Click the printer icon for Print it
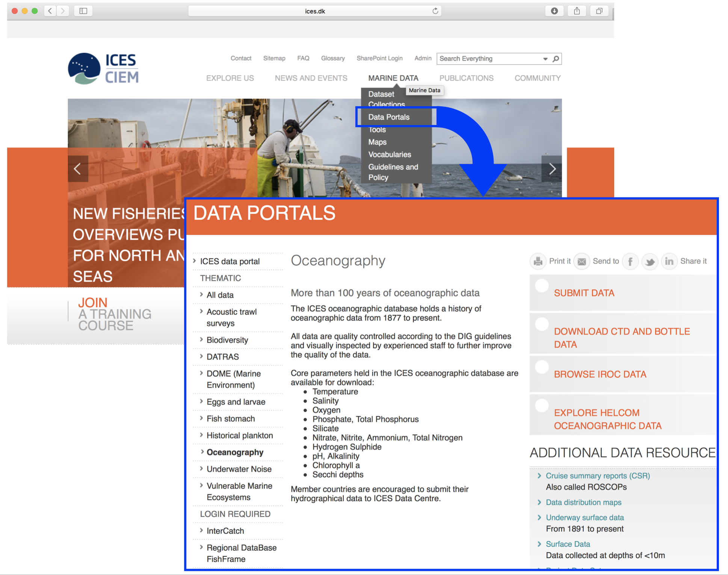The image size is (728, 575). (538, 261)
